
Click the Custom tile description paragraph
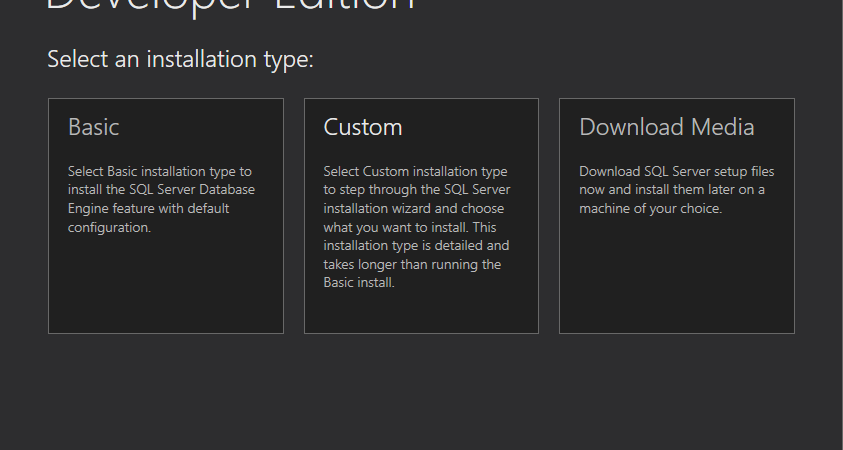418,227
